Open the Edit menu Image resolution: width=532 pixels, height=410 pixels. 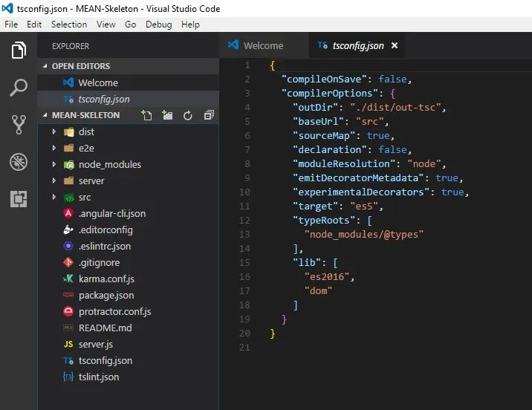tap(34, 25)
